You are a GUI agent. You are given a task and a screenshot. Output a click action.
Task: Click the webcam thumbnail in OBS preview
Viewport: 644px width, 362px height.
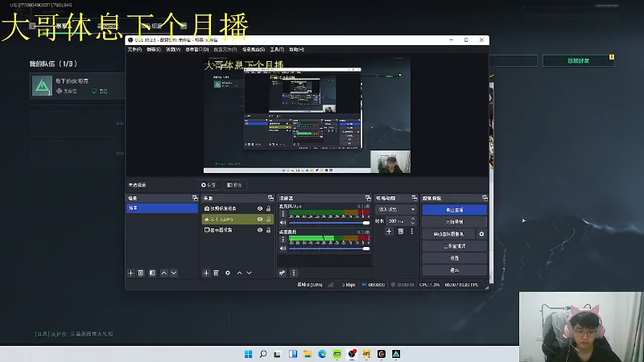pos(390,162)
